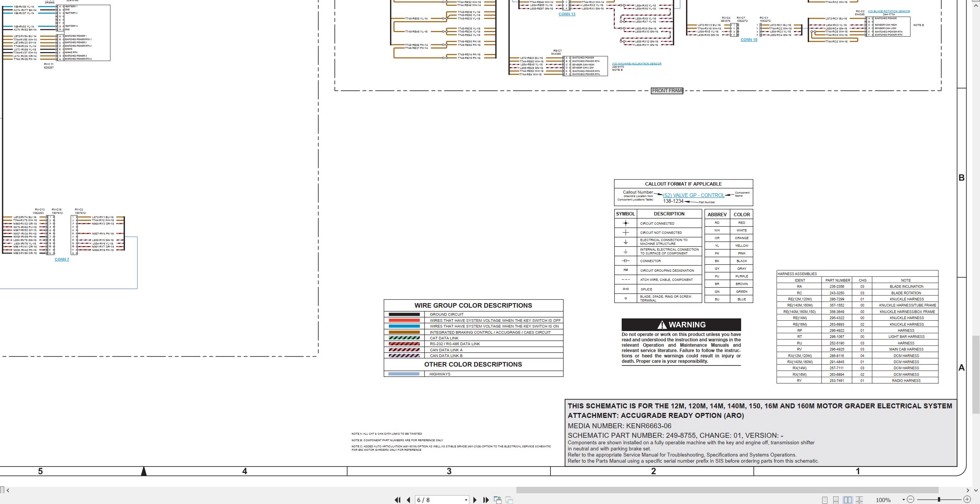This screenshot has height=504, width=980.
Task: Follow the CONN 15 link
Action: [749, 40]
